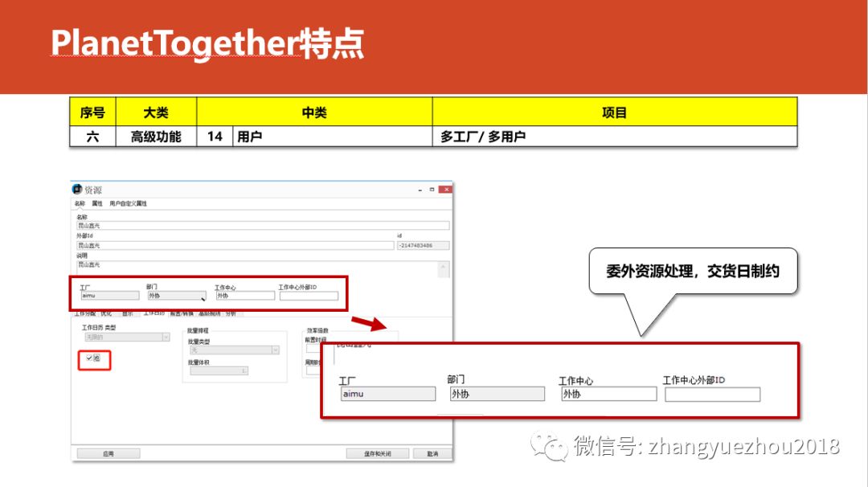Open the 工作日历 lower tab
Screen dimensions: 868x487
(154, 313)
